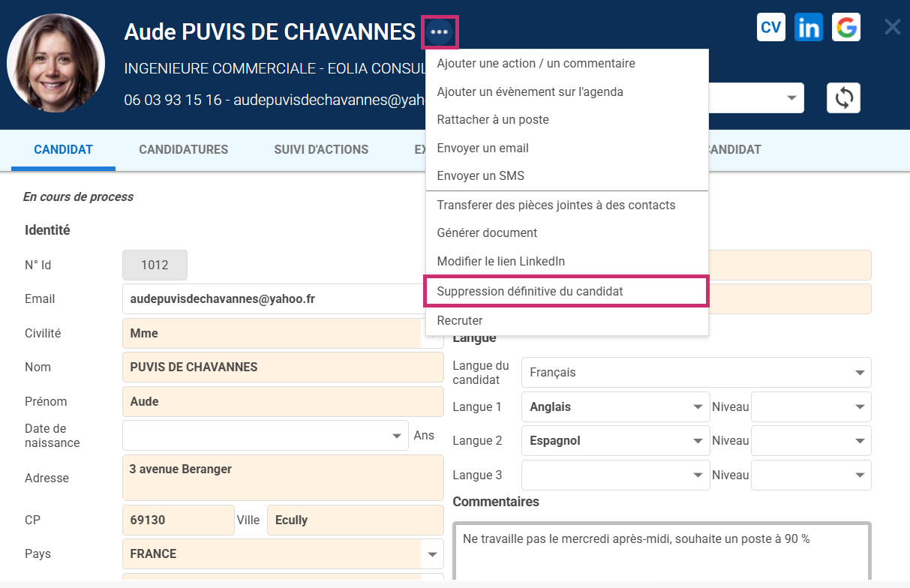Open the Suivi d'actions tab
The width and height of the screenshot is (910, 588).
[x=321, y=149]
